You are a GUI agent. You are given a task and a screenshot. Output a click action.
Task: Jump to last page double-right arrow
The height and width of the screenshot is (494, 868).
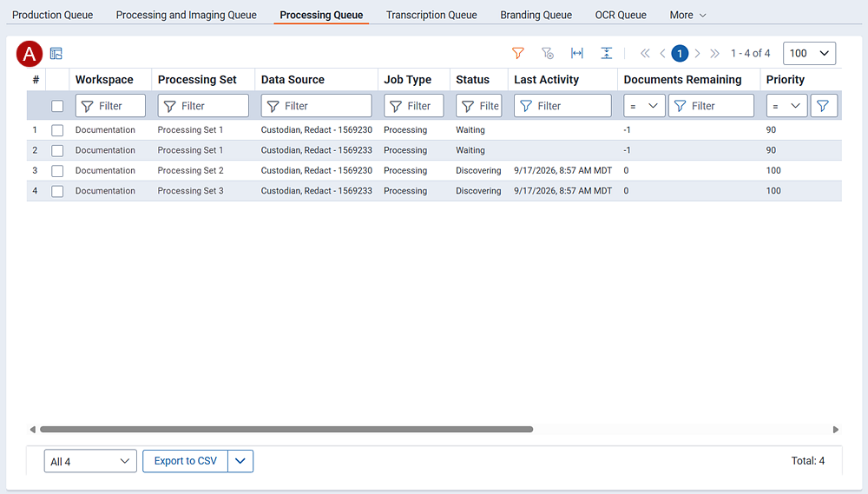(x=714, y=53)
